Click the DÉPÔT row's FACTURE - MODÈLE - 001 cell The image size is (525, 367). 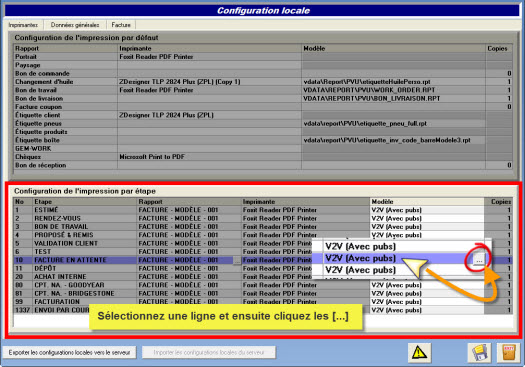click(x=189, y=269)
